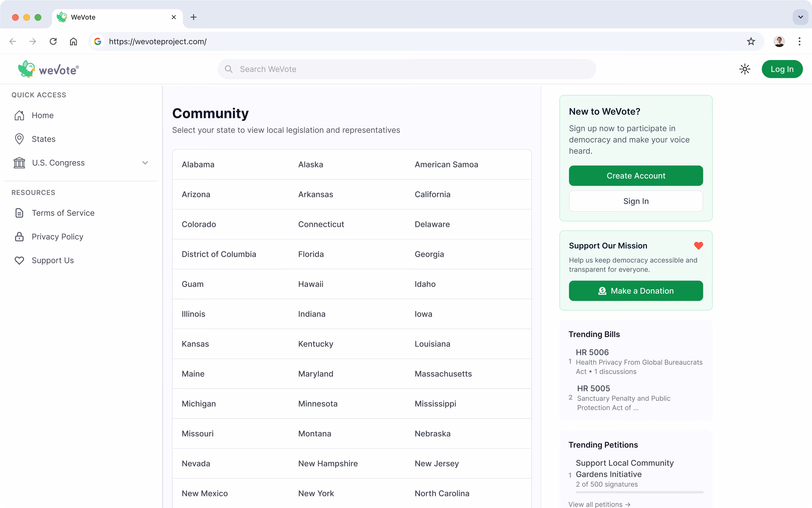Select Illinois from the state list

coord(193,314)
